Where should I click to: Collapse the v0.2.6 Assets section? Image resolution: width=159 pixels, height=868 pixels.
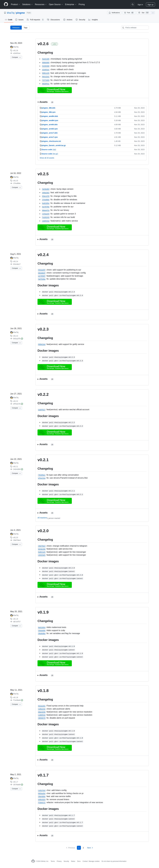43,102
